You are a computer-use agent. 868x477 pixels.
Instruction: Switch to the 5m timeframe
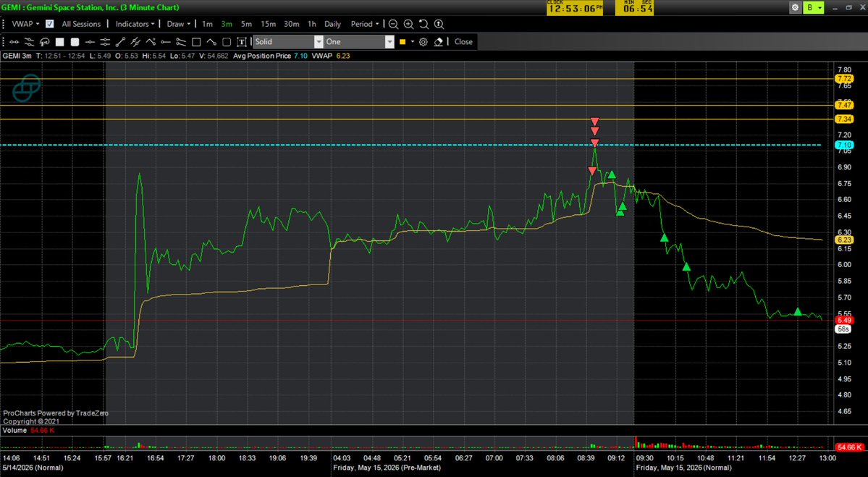[x=246, y=24]
